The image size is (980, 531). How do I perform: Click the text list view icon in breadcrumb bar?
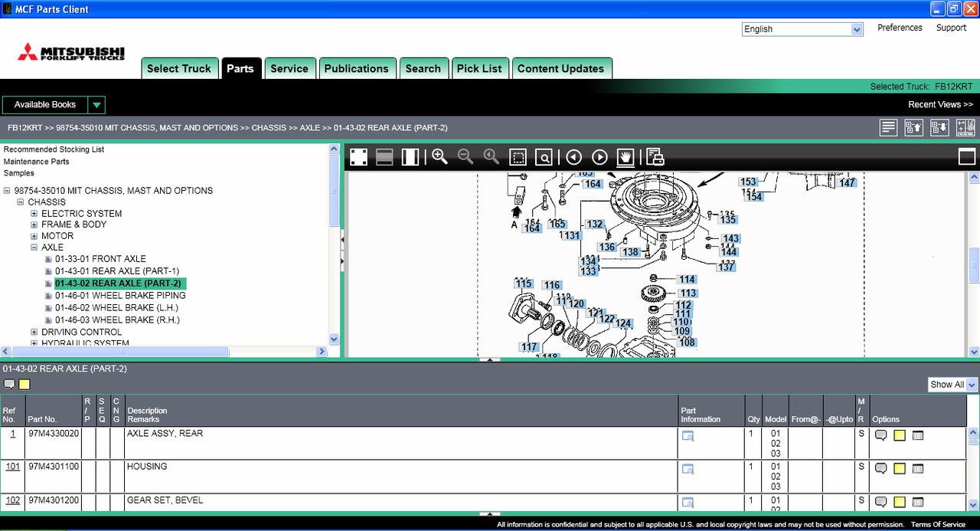(x=888, y=128)
